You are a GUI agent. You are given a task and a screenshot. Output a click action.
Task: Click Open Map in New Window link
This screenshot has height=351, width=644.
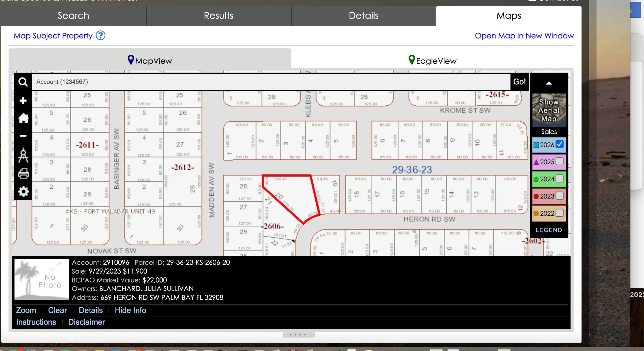(x=524, y=36)
